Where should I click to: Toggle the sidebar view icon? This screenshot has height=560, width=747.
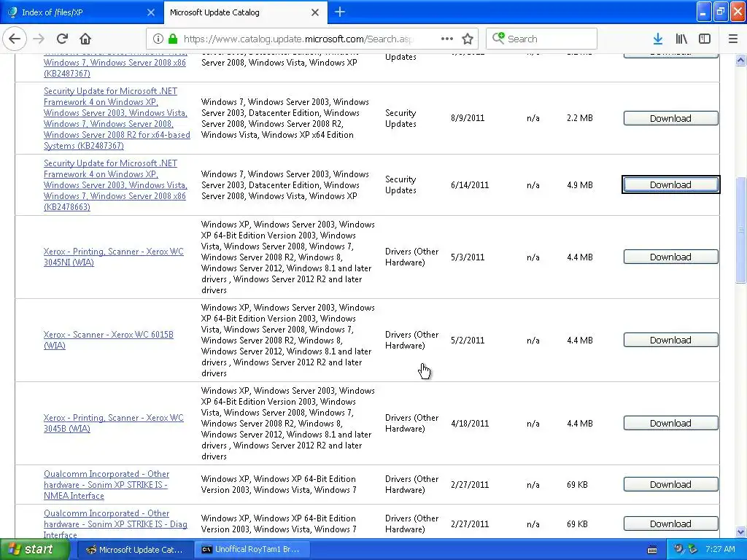(x=705, y=39)
